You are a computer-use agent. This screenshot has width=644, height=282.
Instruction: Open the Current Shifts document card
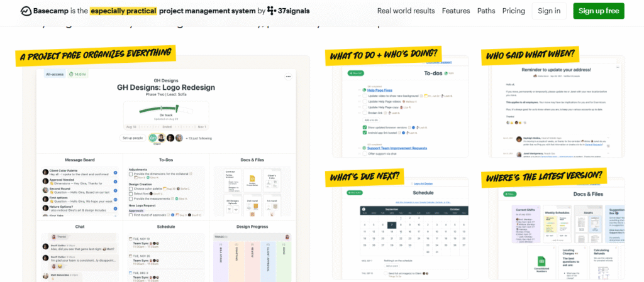(525, 224)
